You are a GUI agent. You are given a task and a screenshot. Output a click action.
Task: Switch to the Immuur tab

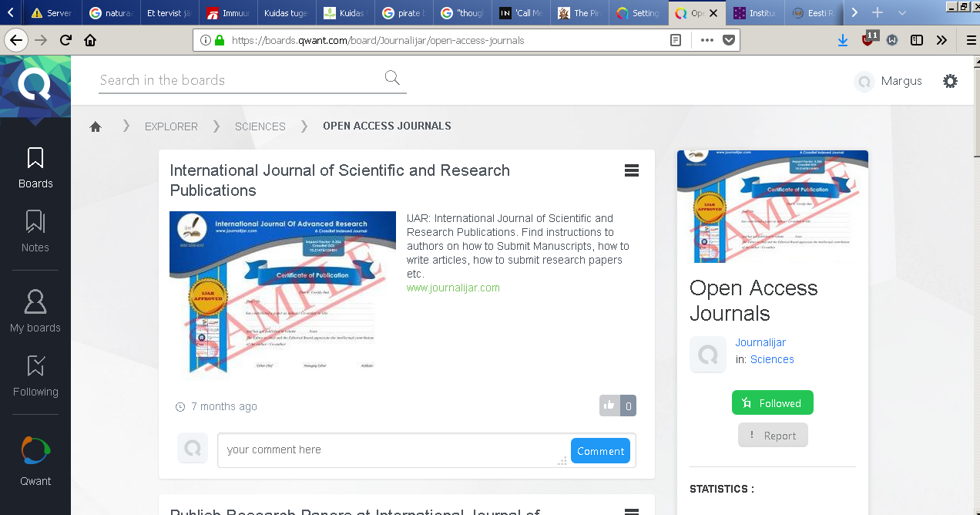[x=228, y=12]
